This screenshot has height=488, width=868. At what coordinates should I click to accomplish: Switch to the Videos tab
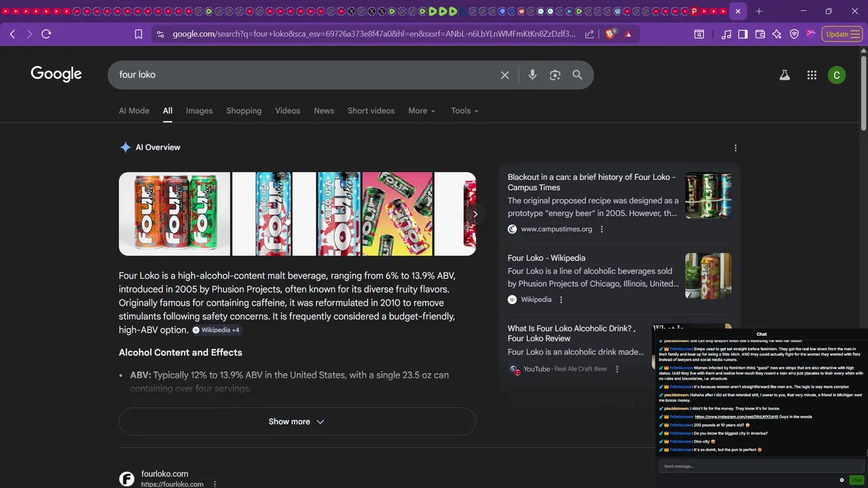tap(288, 110)
